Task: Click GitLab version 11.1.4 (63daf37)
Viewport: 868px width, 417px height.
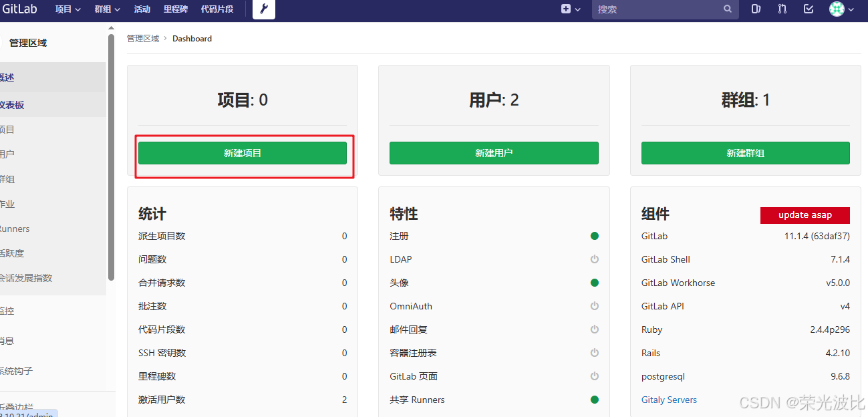Action: 817,236
